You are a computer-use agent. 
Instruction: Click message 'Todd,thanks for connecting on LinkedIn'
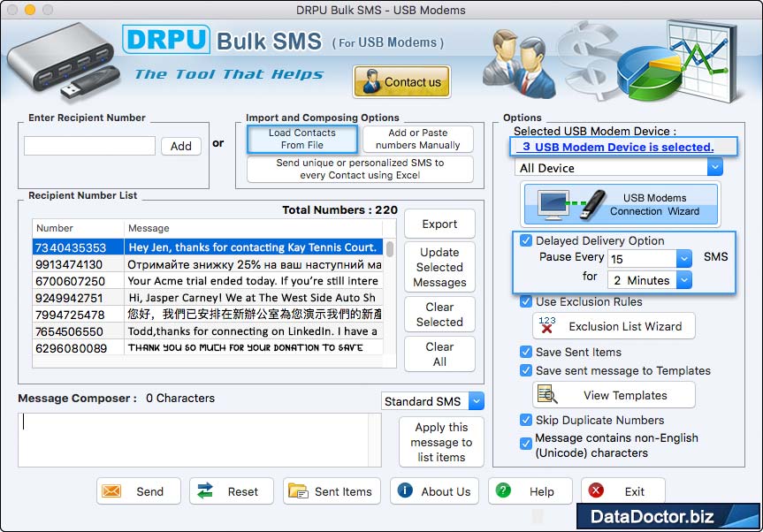pos(253,331)
